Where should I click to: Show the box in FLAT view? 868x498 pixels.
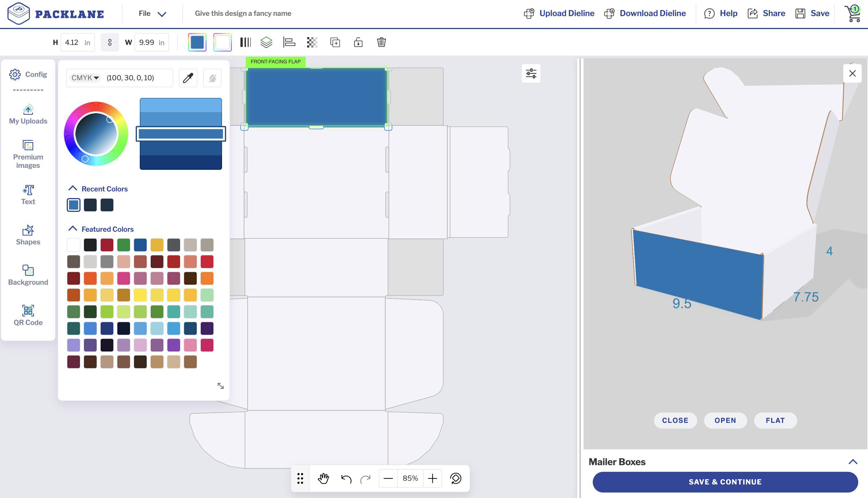[775, 420]
